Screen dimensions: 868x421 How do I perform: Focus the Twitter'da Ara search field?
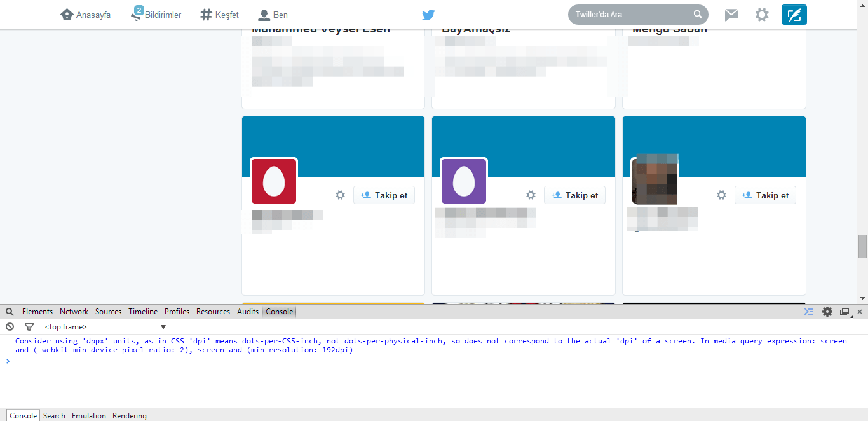(x=638, y=14)
